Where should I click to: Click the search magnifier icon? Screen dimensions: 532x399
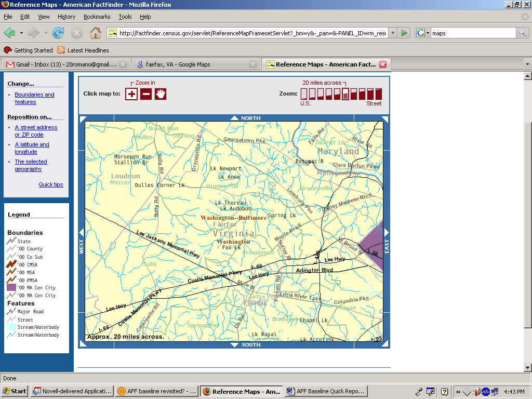522,33
